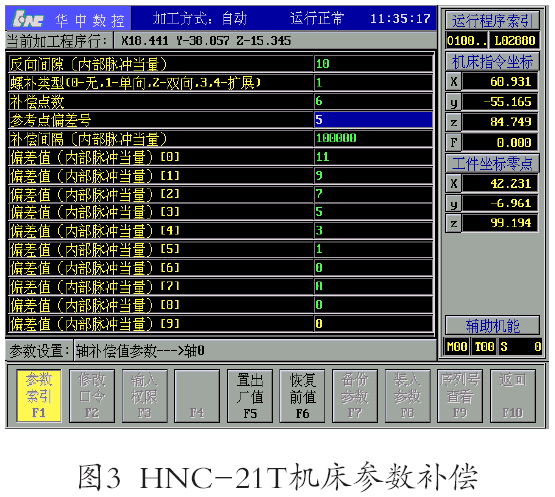Select the 偏差值 [3] value field
This screenshot has height=497, width=555.
pos(373,212)
